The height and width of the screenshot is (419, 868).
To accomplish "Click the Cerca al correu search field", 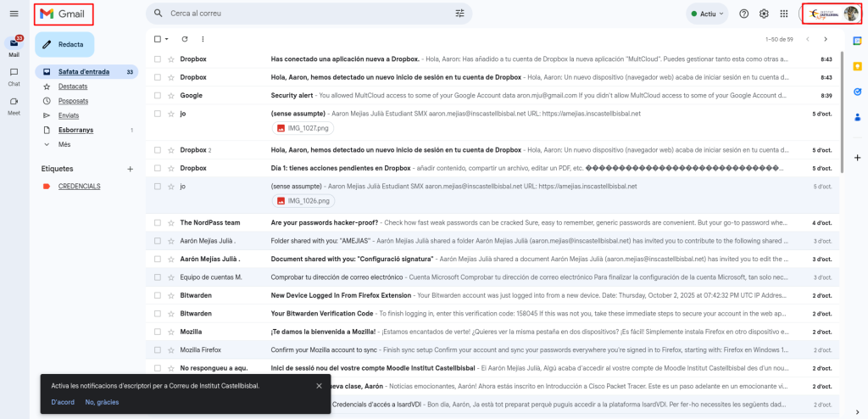I will pyautogui.click(x=305, y=14).
